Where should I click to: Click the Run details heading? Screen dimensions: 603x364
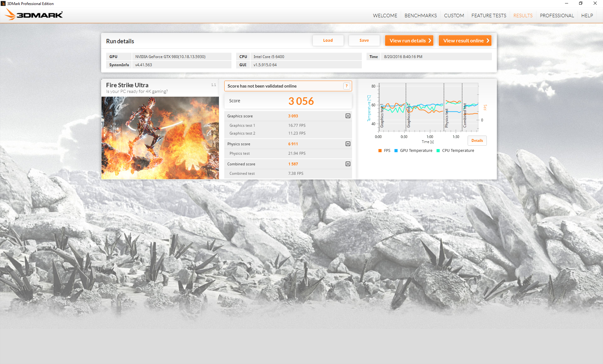(120, 41)
